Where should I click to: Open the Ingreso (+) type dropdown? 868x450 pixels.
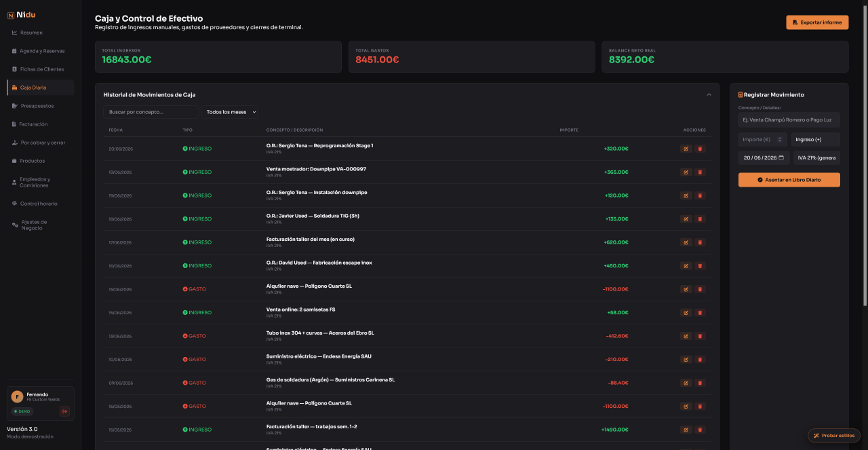click(x=815, y=140)
